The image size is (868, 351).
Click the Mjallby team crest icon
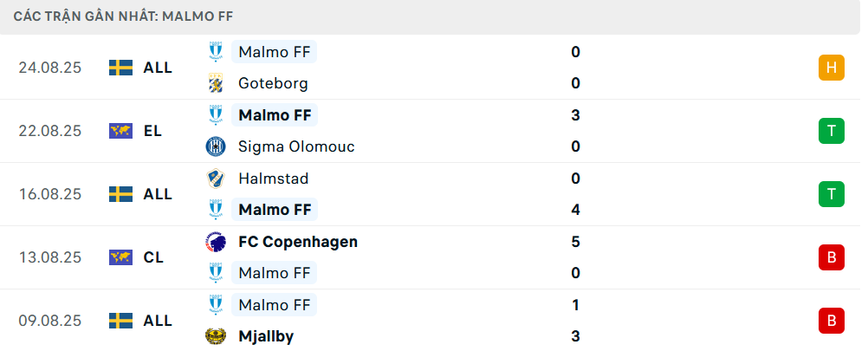[x=215, y=336]
